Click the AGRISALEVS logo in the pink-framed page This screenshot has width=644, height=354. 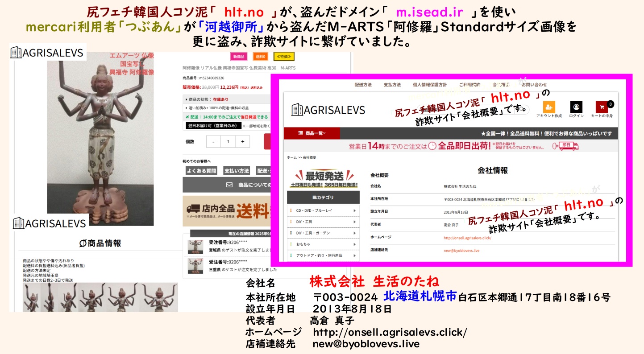(328, 110)
